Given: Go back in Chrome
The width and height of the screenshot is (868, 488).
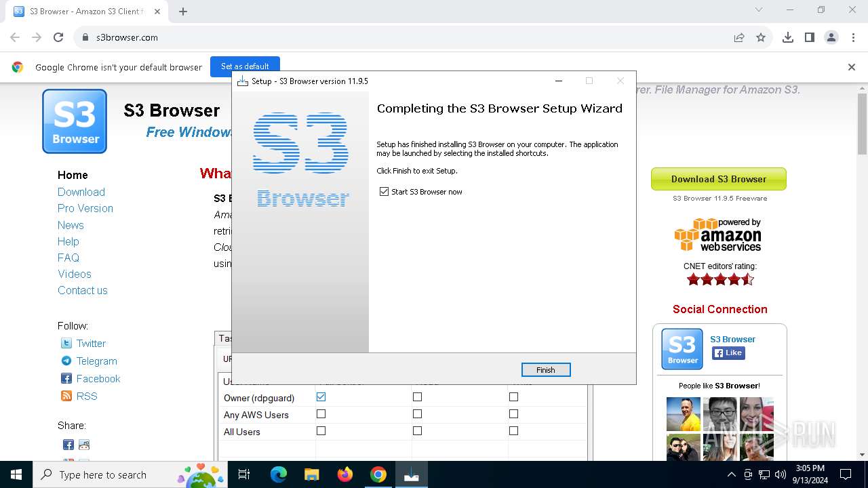Looking at the screenshot, I should tap(15, 37).
